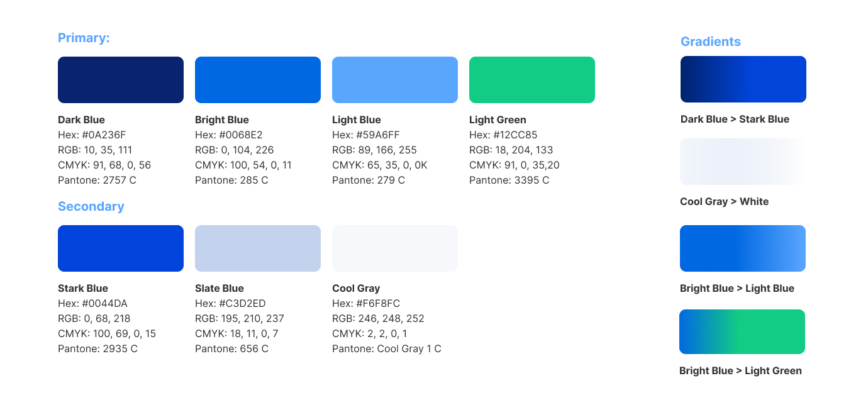Choose the Bright Blue to Light Green gradient
The width and height of the screenshot is (868, 405).
(742, 331)
